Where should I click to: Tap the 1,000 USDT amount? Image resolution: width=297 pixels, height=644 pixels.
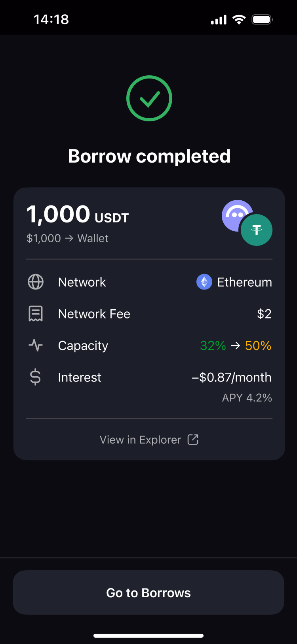tap(78, 215)
